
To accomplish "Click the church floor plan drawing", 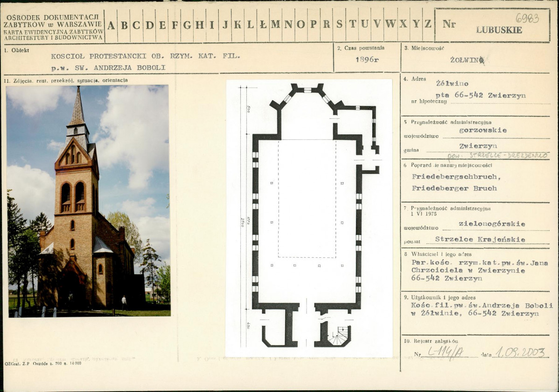I will pos(309,218).
